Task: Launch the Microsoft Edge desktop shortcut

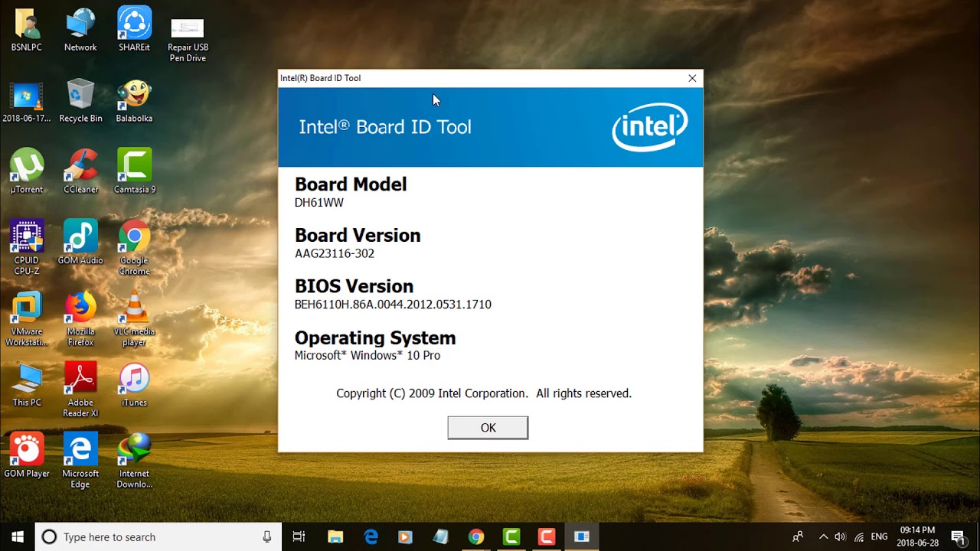Action: click(x=80, y=461)
